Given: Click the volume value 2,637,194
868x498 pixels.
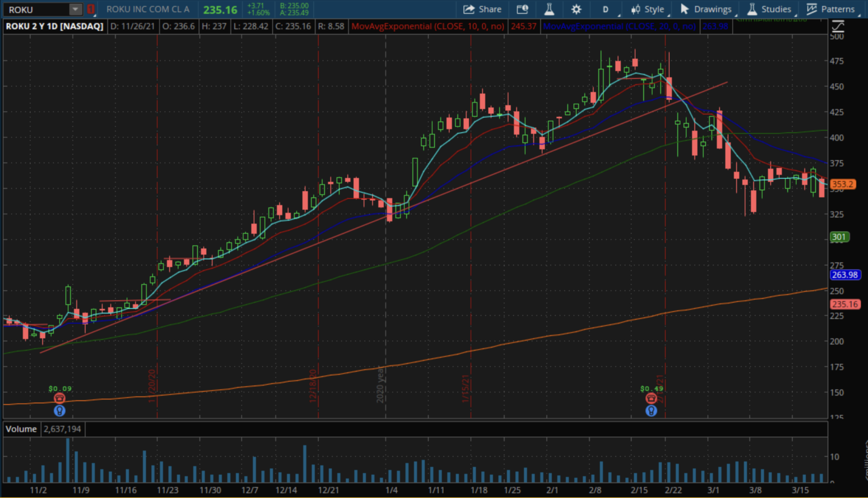Looking at the screenshot, I should (62, 429).
